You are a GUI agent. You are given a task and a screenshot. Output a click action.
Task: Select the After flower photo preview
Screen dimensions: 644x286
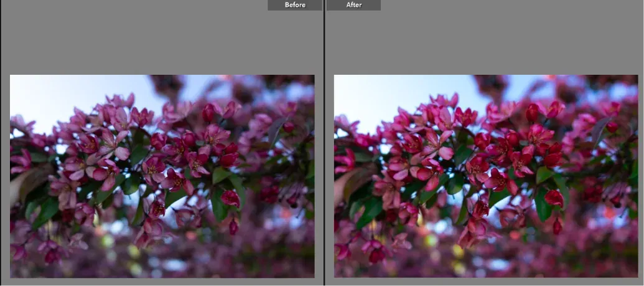coord(486,176)
